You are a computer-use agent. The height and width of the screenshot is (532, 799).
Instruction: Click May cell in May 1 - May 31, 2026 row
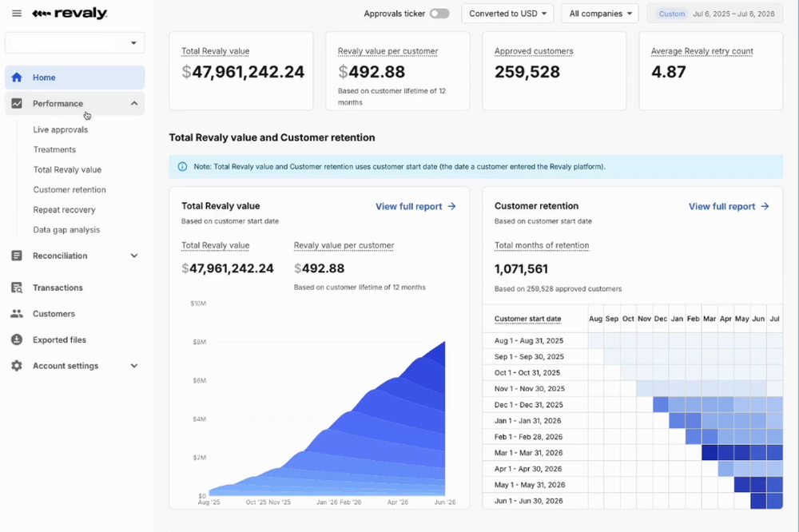pos(742,485)
